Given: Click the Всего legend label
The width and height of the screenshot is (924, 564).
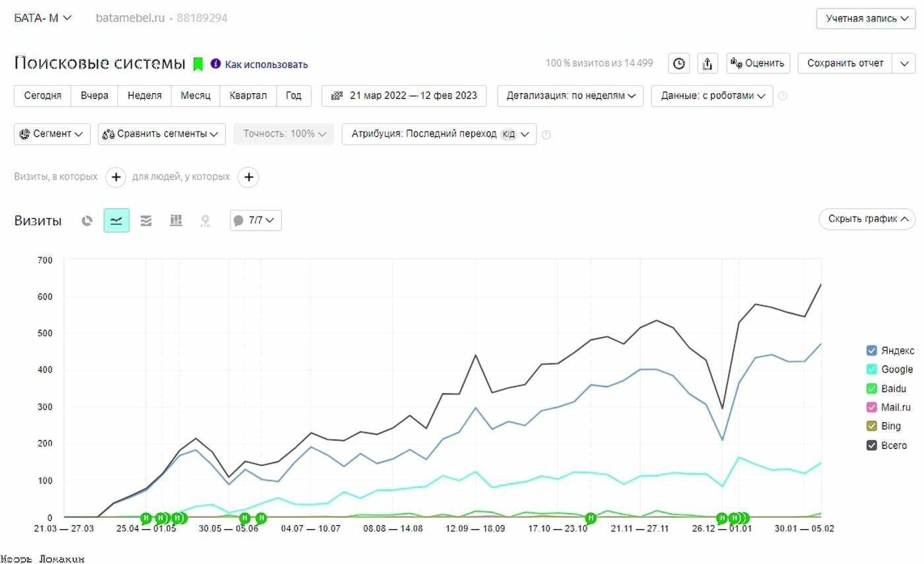Looking at the screenshot, I should click(x=894, y=446).
